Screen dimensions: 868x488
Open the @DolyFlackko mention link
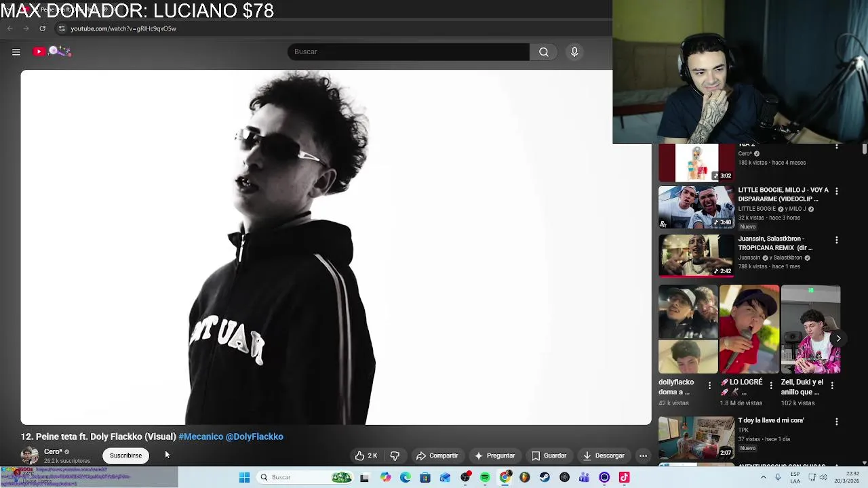[254, 436]
